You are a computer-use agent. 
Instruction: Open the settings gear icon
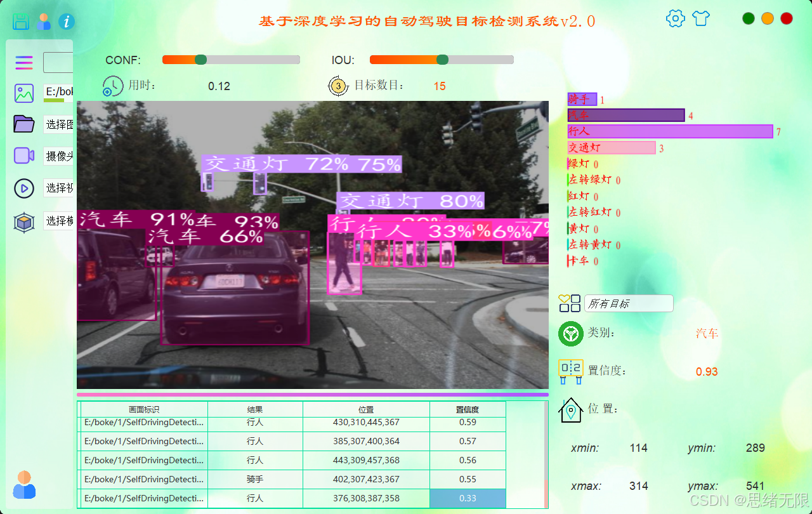click(x=675, y=18)
